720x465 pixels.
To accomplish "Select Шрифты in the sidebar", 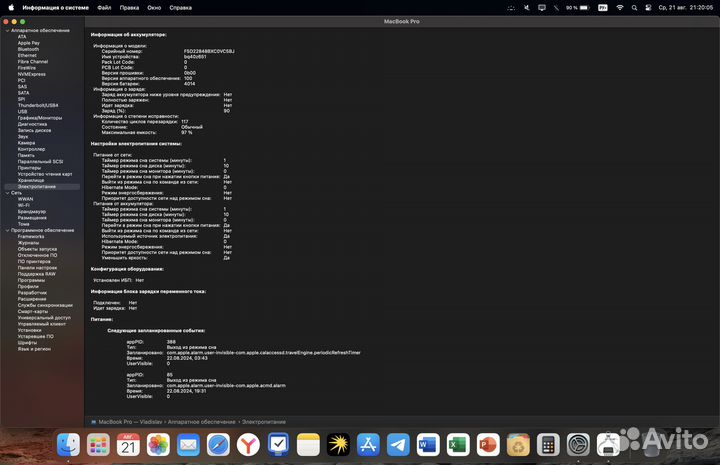I will click(27, 342).
